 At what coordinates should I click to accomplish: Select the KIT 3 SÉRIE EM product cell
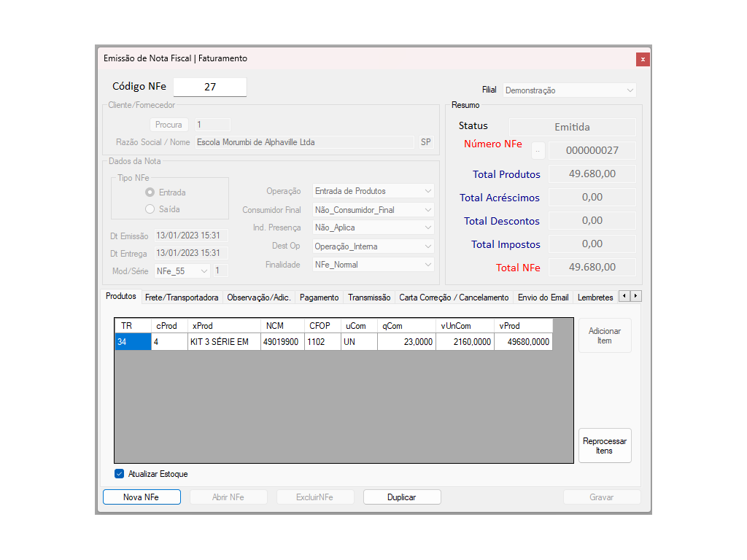click(x=224, y=342)
